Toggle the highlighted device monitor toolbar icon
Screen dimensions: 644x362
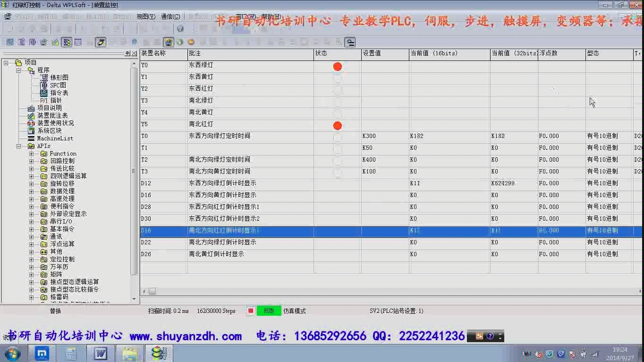point(67,42)
